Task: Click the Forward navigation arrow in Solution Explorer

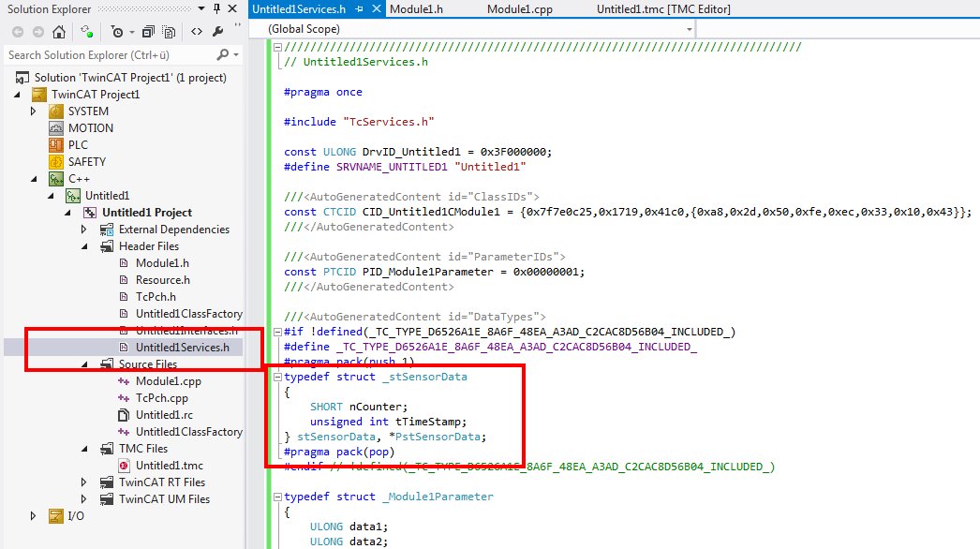Action: tap(38, 31)
